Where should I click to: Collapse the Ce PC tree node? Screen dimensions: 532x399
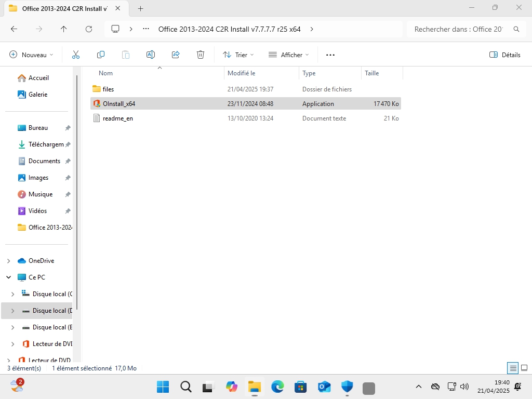point(8,277)
